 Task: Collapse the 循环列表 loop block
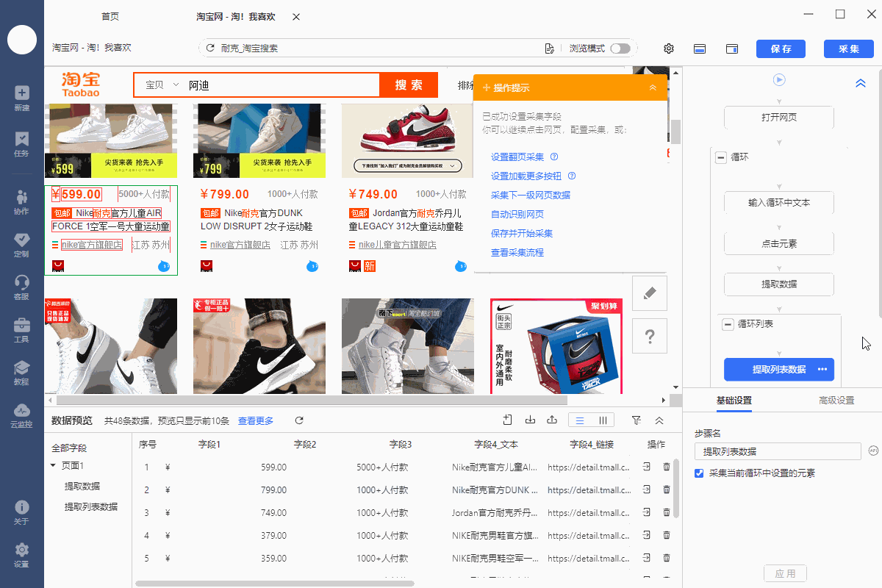tap(728, 324)
